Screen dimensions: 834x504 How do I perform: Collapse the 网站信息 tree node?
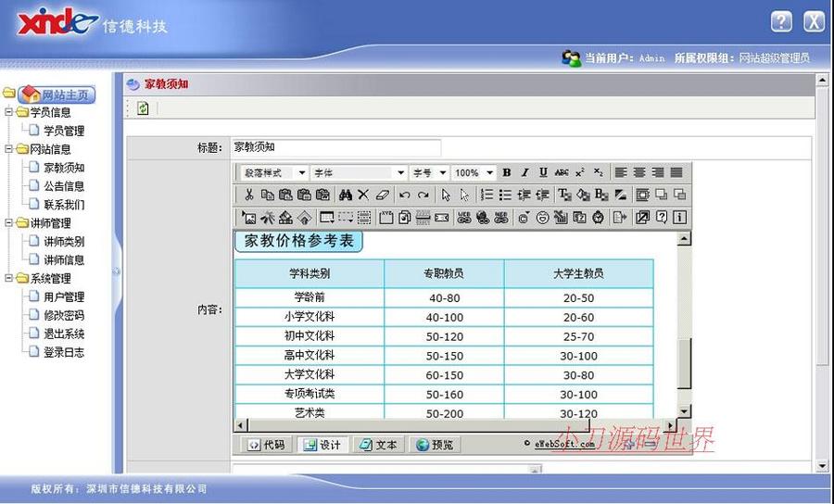coord(8,149)
